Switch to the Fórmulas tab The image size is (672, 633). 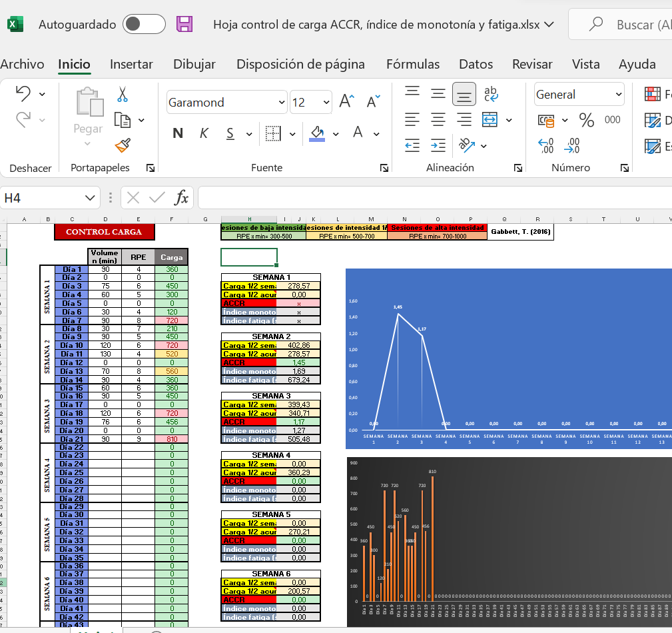click(413, 64)
